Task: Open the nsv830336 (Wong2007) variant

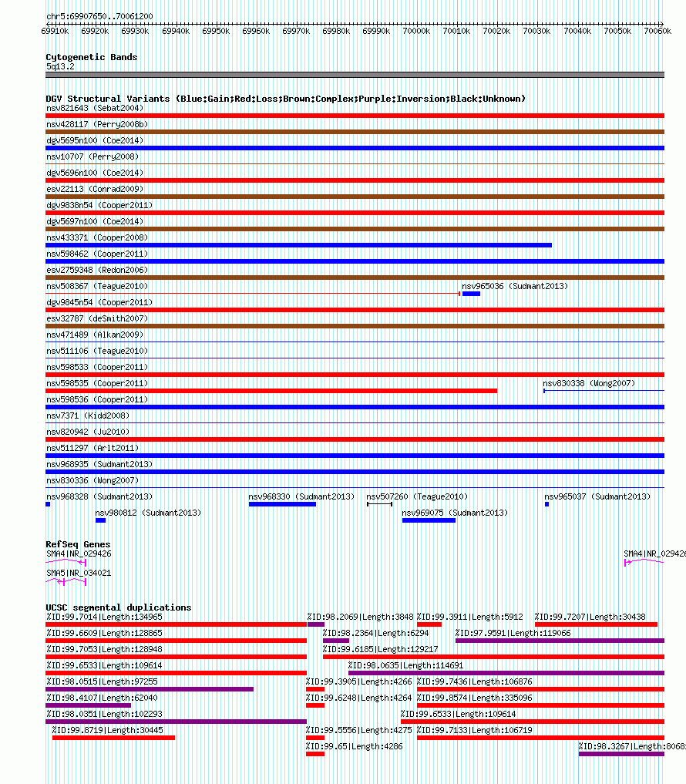Action: point(92,480)
